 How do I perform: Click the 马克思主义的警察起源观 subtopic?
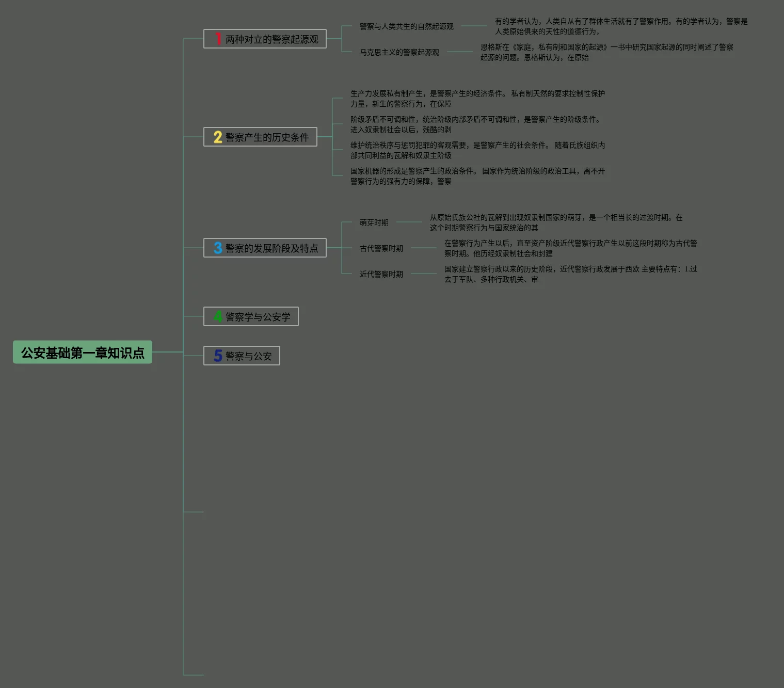(x=399, y=52)
